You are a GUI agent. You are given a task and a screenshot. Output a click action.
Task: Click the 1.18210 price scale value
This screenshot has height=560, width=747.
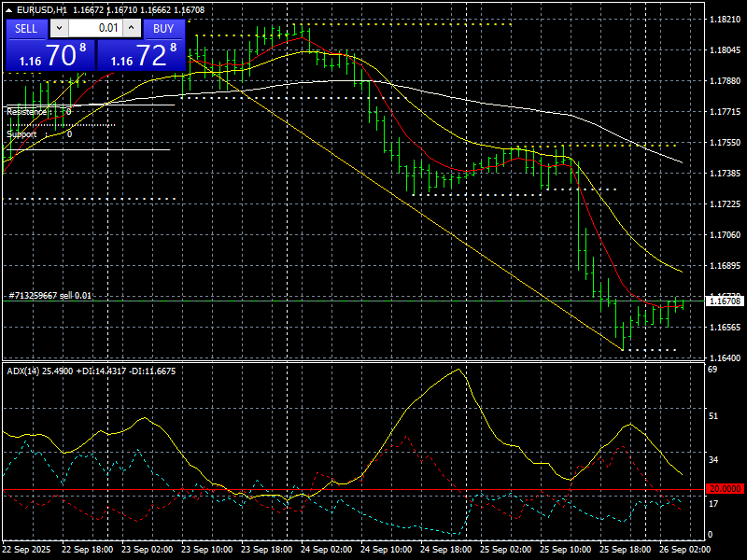[726, 19]
